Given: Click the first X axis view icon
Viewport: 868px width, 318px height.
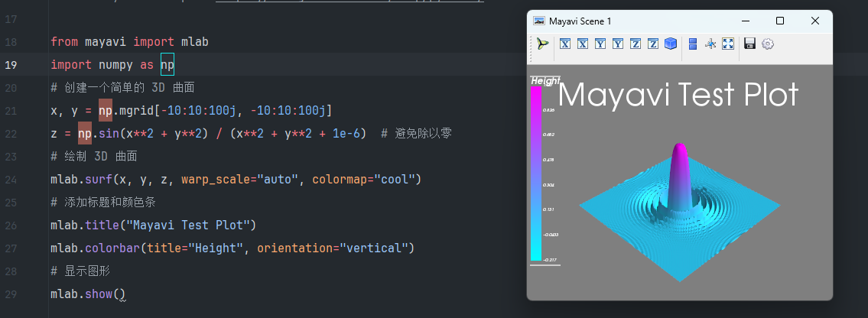Looking at the screenshot, I should pyautogui.click(x=564, y=44).
